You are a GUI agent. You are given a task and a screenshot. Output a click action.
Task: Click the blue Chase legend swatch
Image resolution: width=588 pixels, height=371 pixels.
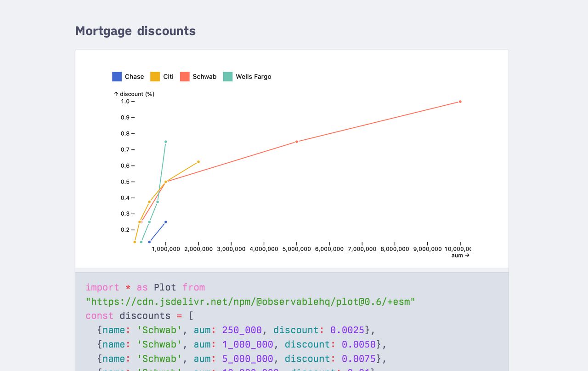(117, 77)
